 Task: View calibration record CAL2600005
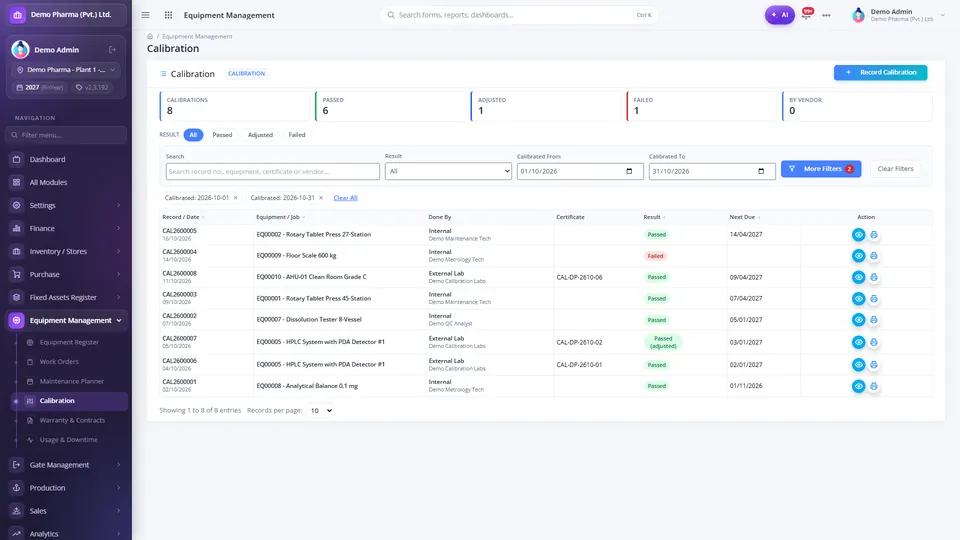(x=858, y=234)
